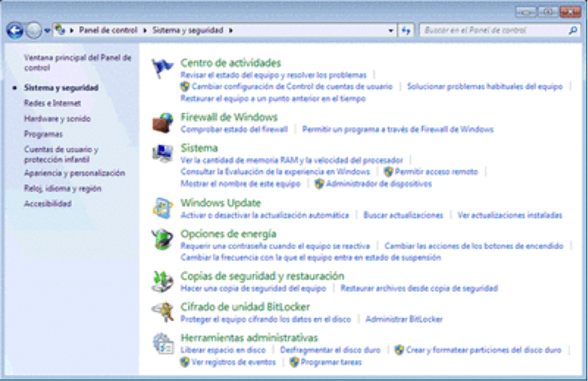
Task: Open Ventana principal del Panel de control
Action: [77, 62]
